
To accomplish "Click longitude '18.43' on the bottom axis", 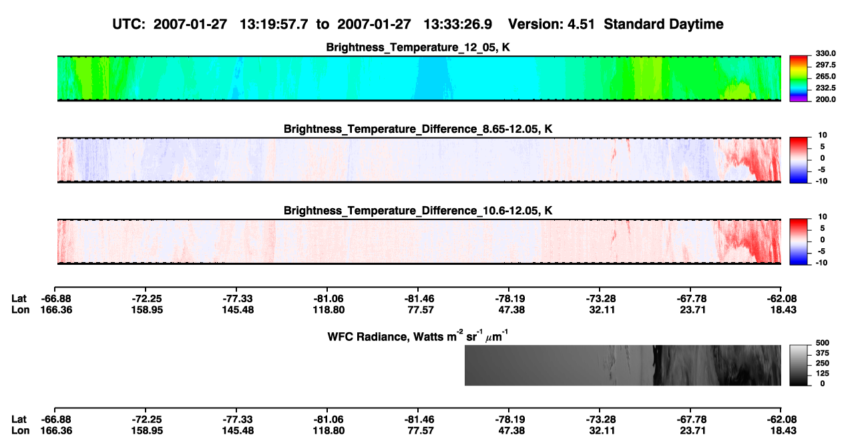I will pos(782,431).
